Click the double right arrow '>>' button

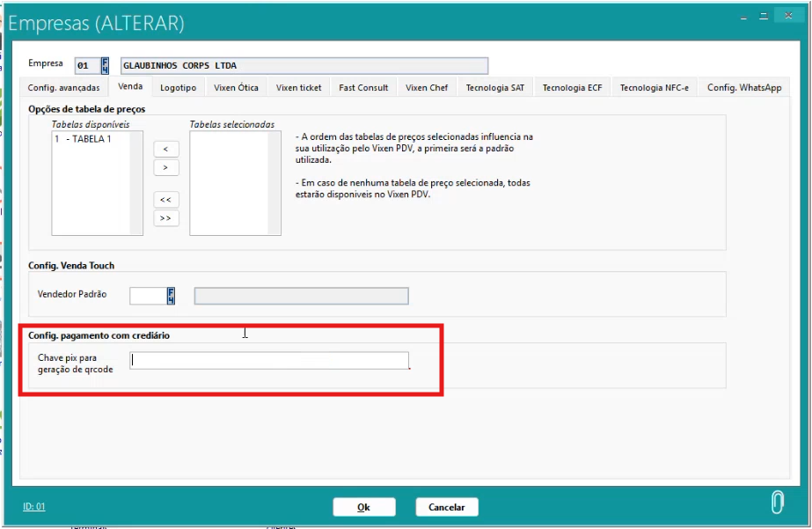pos(166,217)
